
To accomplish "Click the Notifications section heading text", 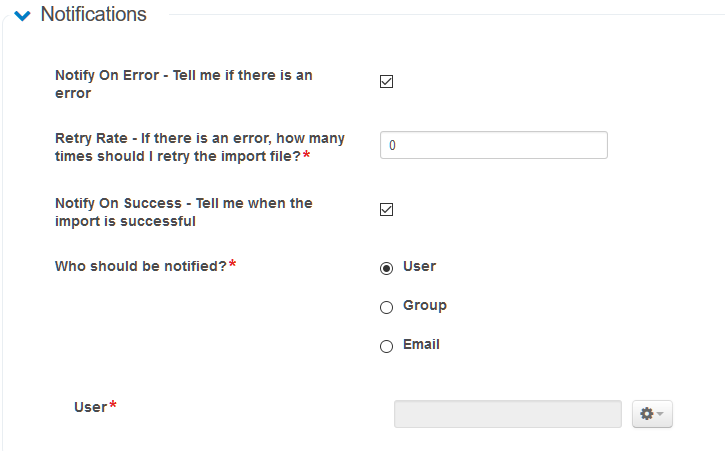I will coord(93,15).
